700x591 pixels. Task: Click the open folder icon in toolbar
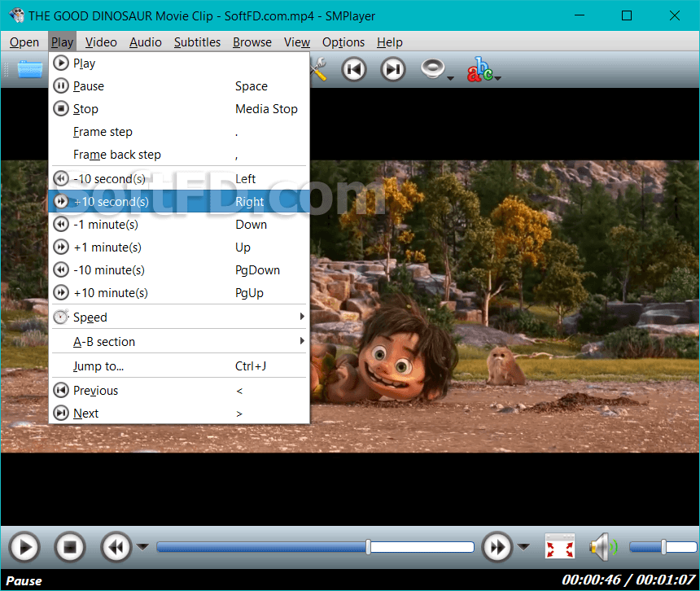tap(30, 70)
